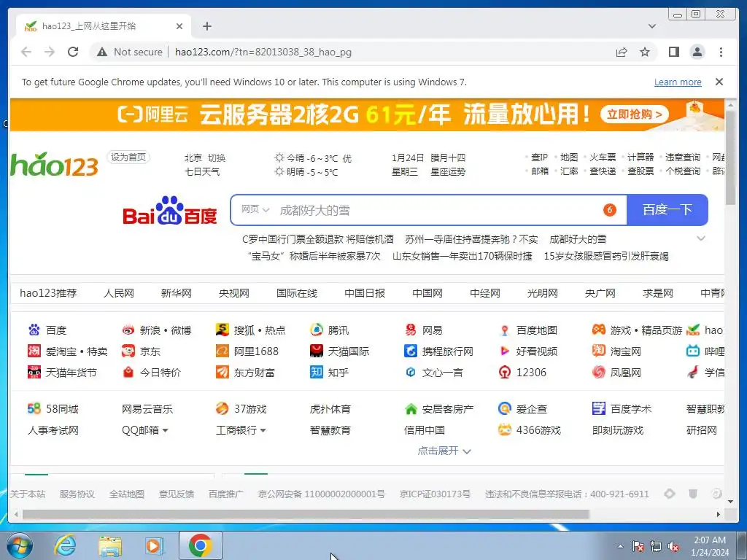Select the 人民网 navigation tab
The height and width of the screenshot is (560, 747).
pos(119,293)
